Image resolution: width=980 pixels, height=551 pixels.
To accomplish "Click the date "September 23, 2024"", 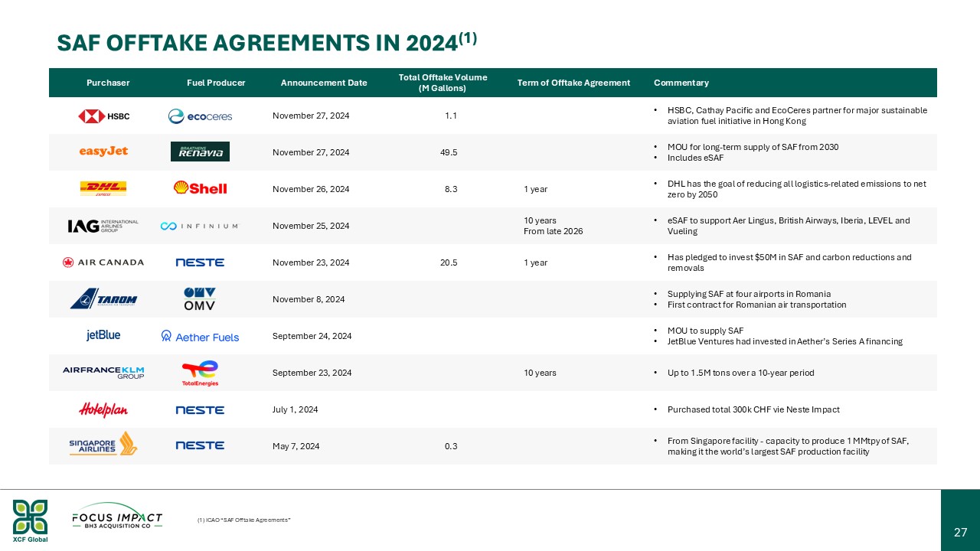I will click(312, 373).
